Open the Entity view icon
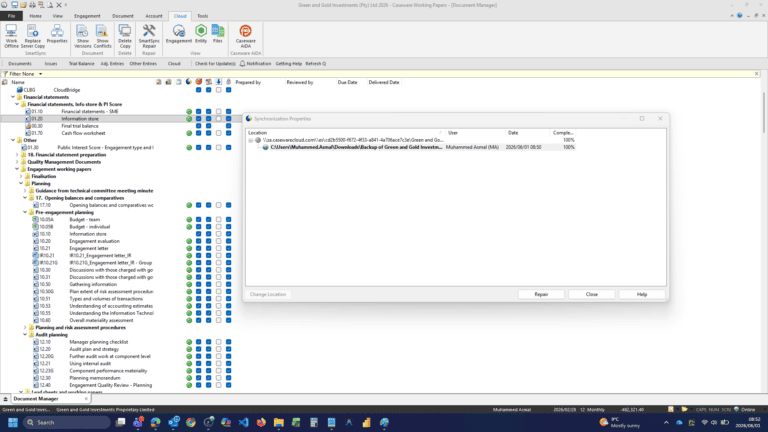Viewport: 768px width, 432px height. (201, 34)
